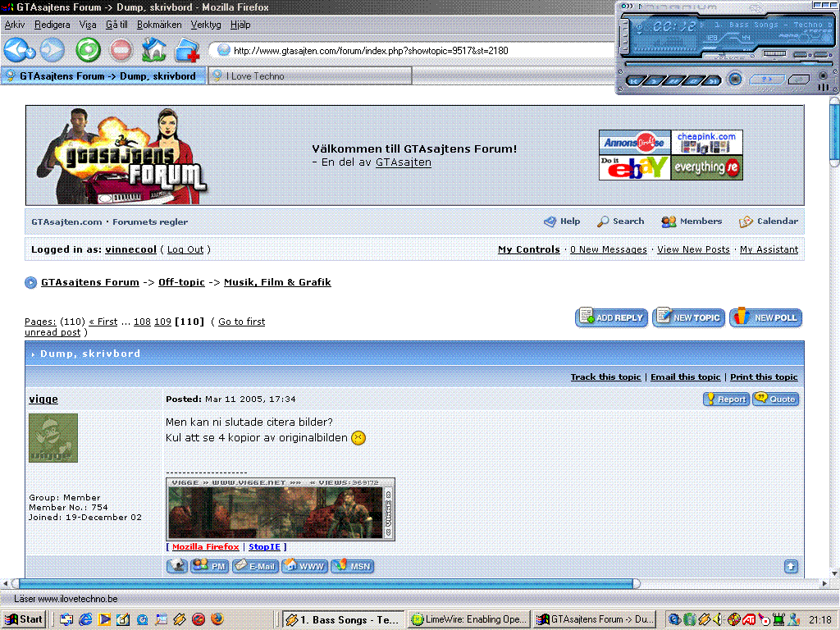Click the Log Out link

(x=185, y=249)
